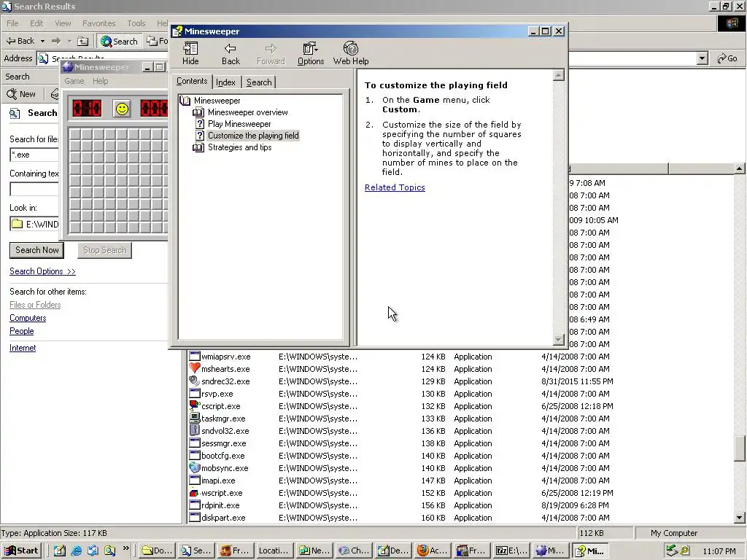The width and height of the screenshot is (747, 560).
Task: Click the Search Now button
Action: 36,250
